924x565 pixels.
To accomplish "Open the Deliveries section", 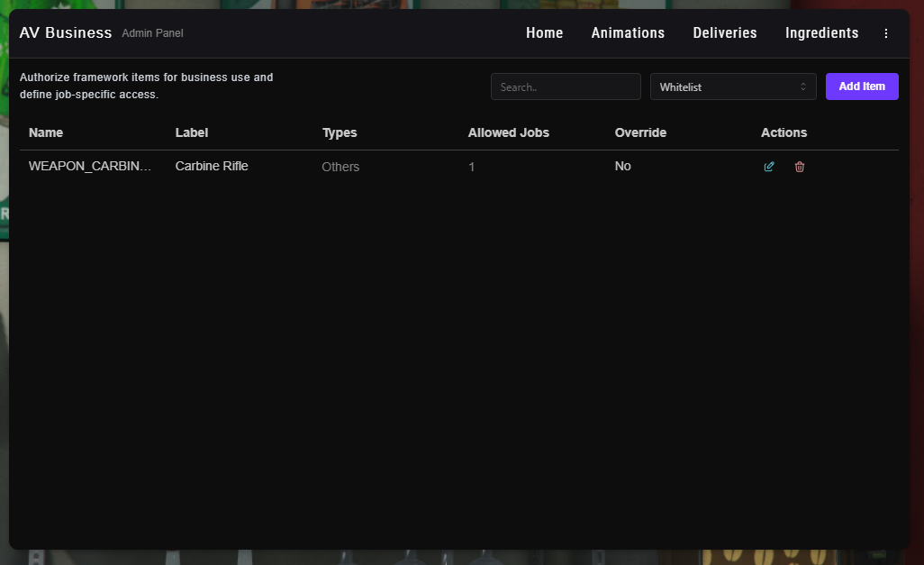I will coord(724,33).
